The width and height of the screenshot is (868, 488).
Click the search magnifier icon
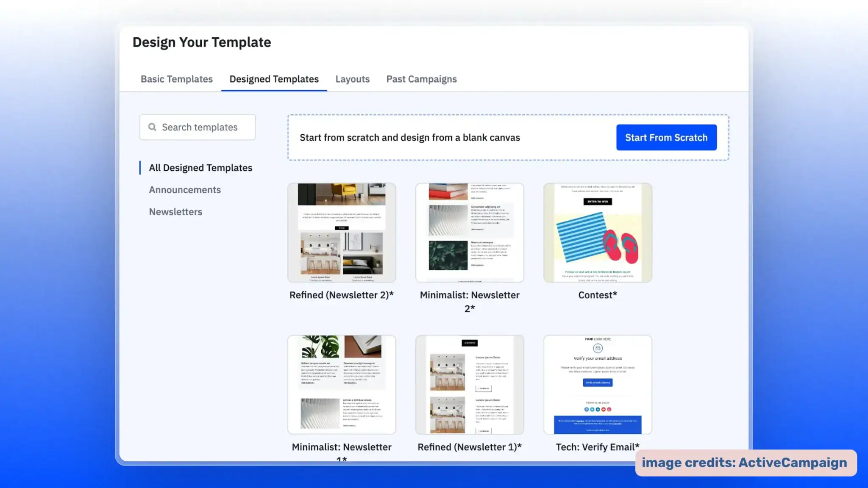coord(152,127)
